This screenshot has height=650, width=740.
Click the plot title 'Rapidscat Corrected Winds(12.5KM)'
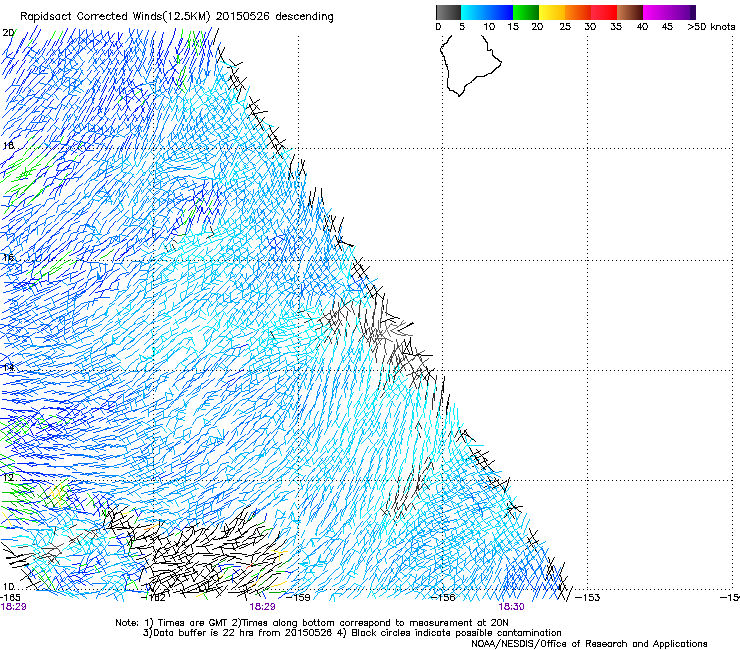coord(115,17)
